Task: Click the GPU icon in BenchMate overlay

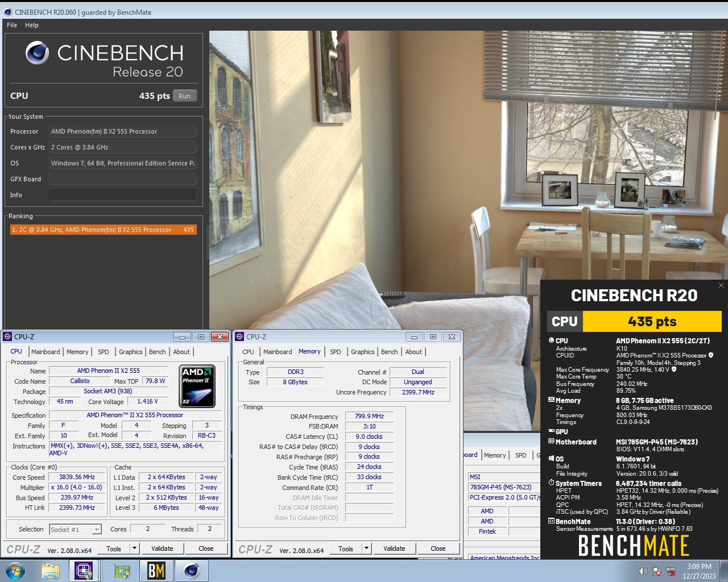Action: [x=551, y=431]
